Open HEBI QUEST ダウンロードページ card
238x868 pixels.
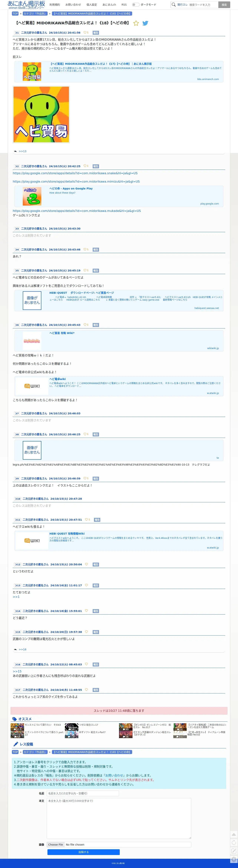pos(119,301)
